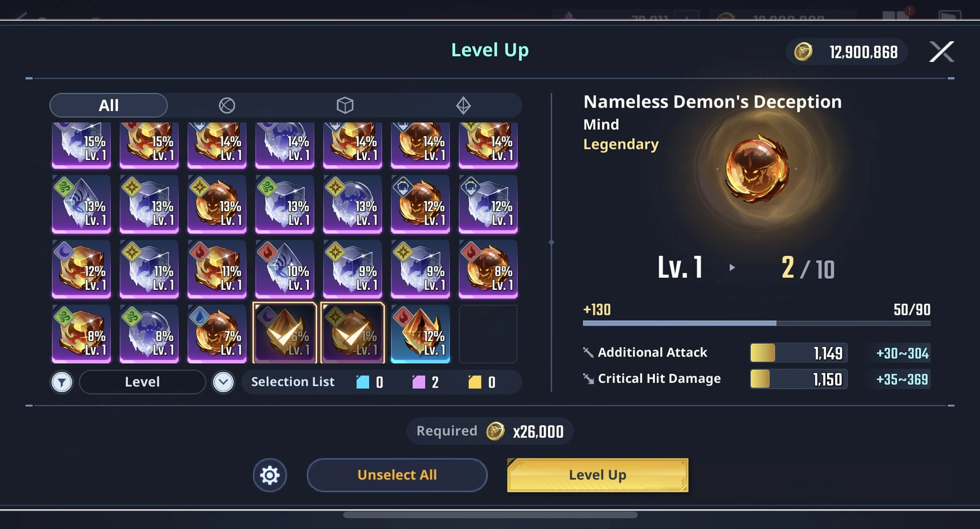Open the Level sort dropdown
Viewport: 980px width, 529px height.
[x=142, y=382]
